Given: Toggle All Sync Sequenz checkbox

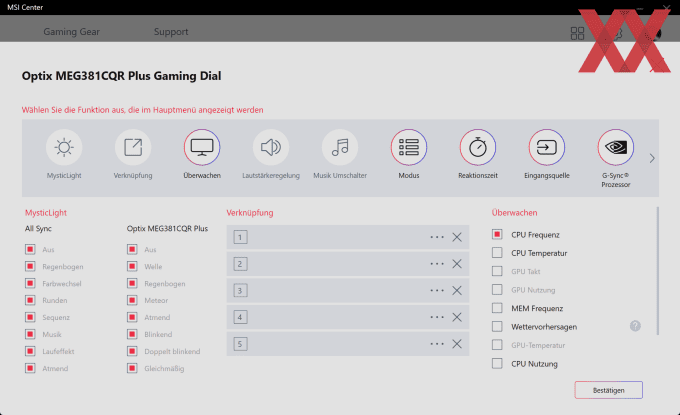Looking at the screenshot, I should click(30, 317).
